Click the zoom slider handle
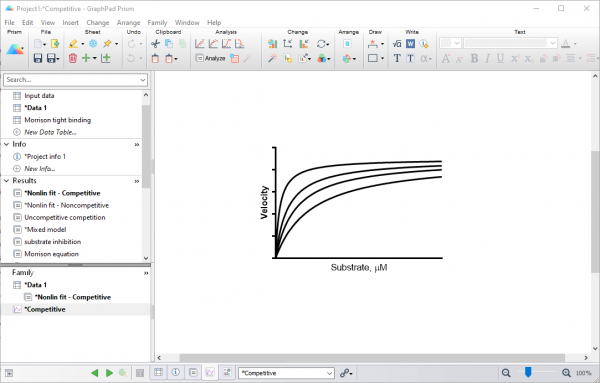The height and width of the screenshot is (383, 600). click(528, 372)
